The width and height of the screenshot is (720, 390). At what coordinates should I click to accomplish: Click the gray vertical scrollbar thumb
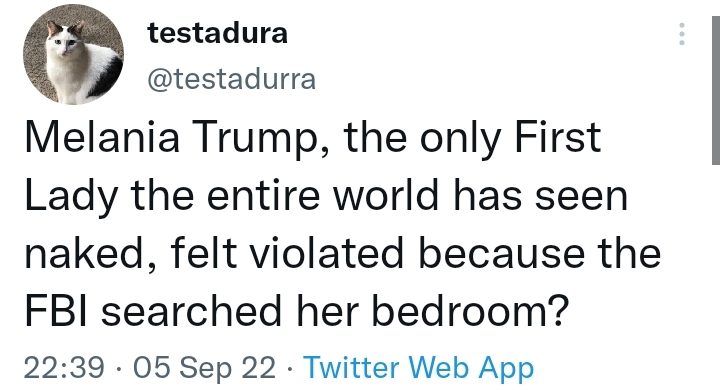[716, 90]
